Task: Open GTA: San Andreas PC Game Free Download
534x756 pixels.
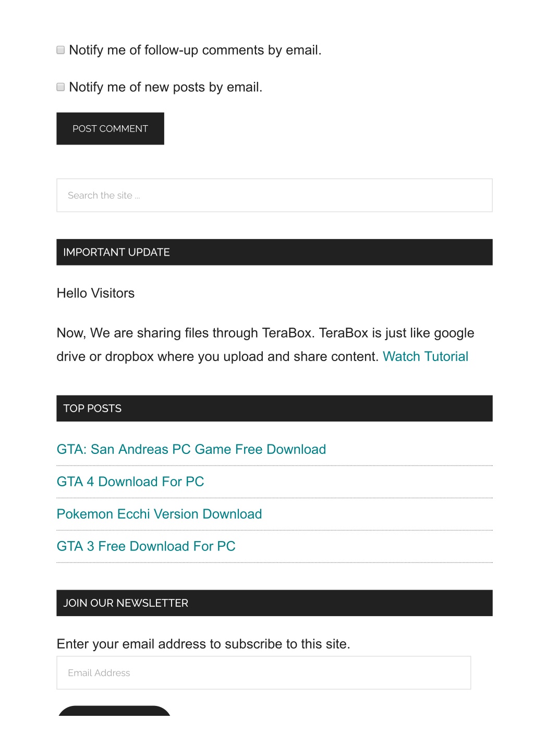Action: 191,450
